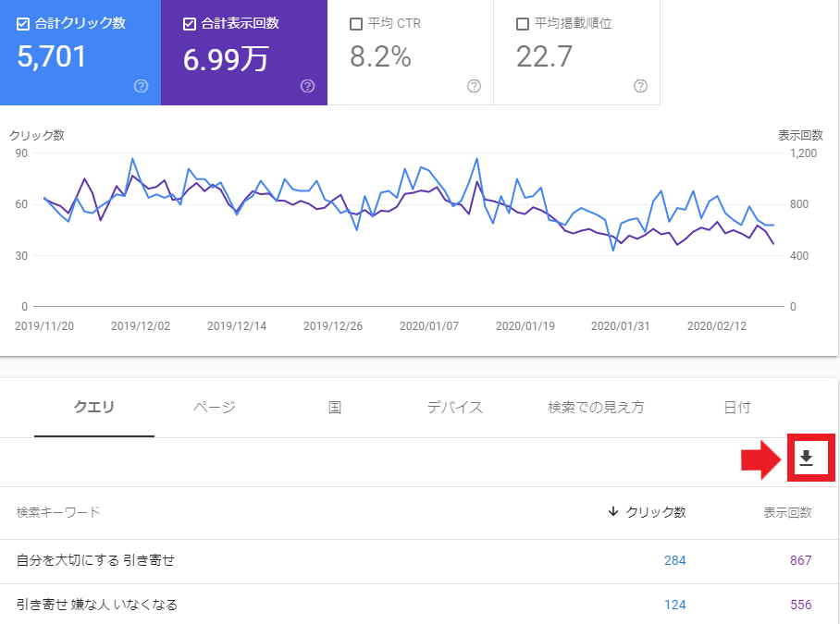The image size is (840, 624).
Task: Click the 8.2% average CTR value
Action: click(x=380, y=56)
